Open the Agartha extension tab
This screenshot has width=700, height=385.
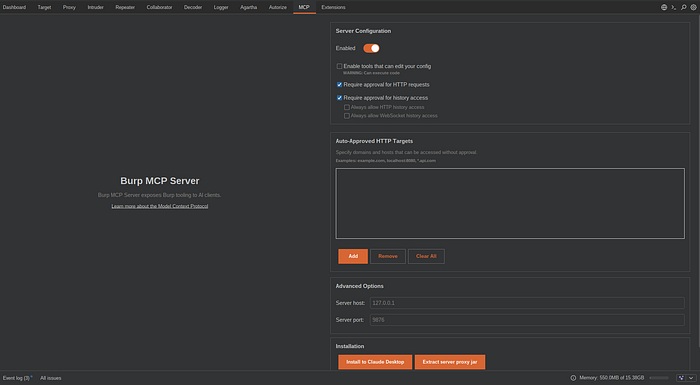[249, 7]
